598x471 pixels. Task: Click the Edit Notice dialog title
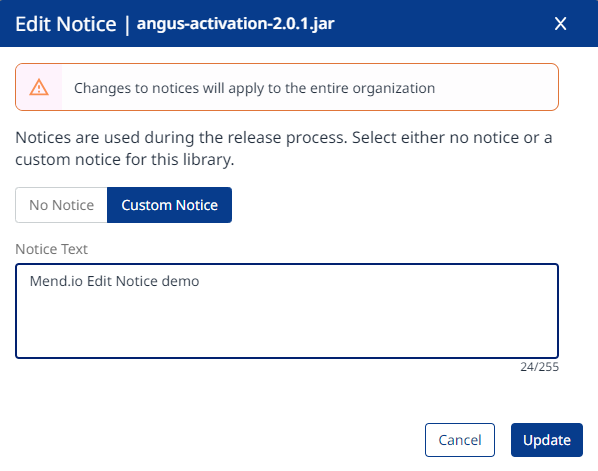[x=66, y=24]
